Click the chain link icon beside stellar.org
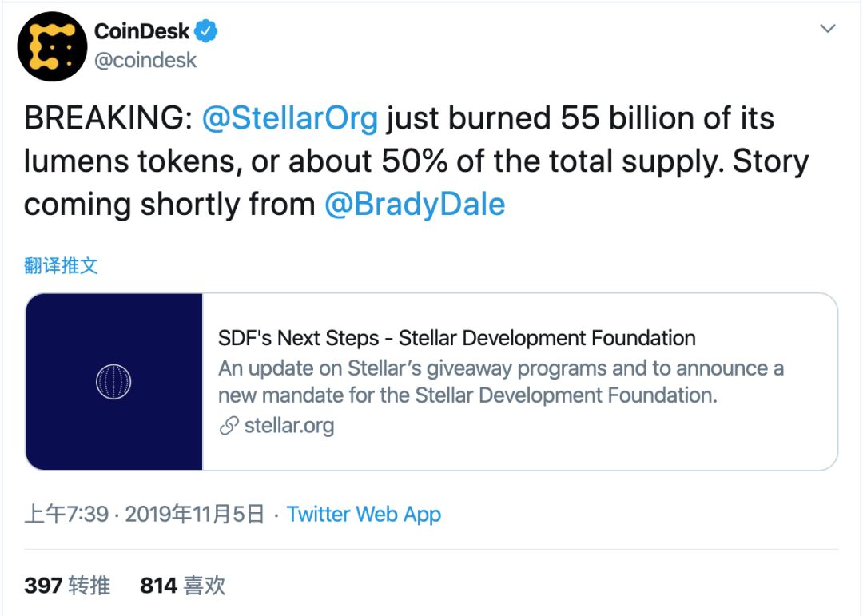The height and width of the screenshot is (616, 863). click(229, 426)
